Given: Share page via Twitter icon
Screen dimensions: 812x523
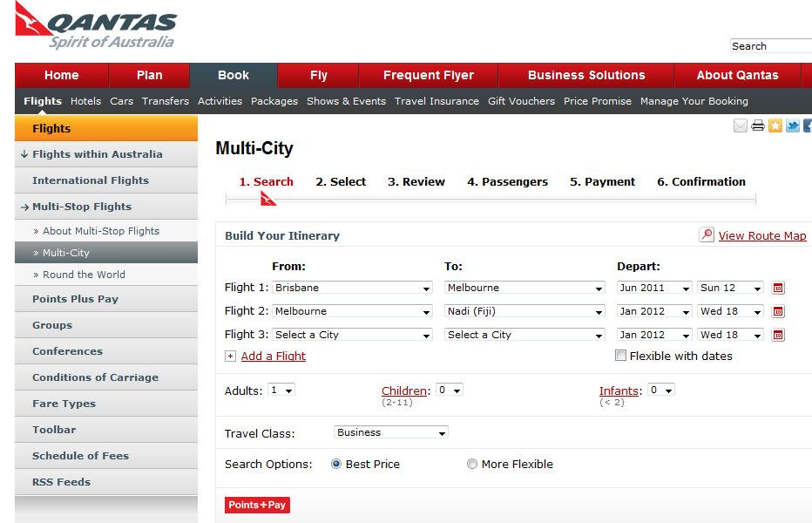Looking at the screenshot, I should click(792, 126).
